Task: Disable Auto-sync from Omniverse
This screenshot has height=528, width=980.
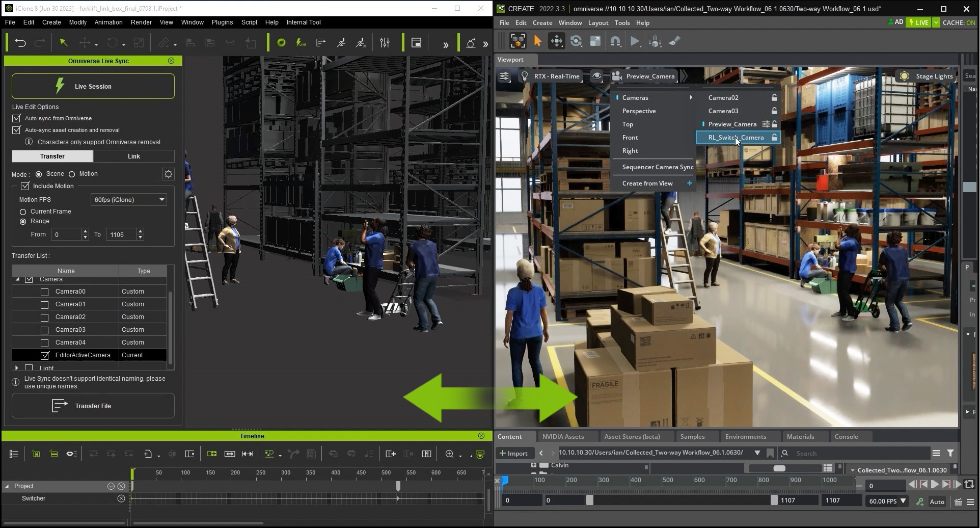Action: pyautogui.click(x=16, y=118)
